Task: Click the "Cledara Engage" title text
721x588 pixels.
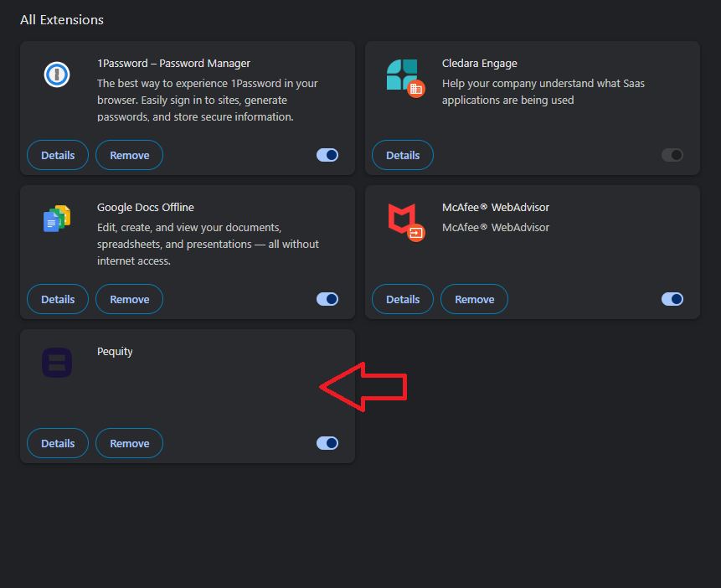Action: [480, 64]
